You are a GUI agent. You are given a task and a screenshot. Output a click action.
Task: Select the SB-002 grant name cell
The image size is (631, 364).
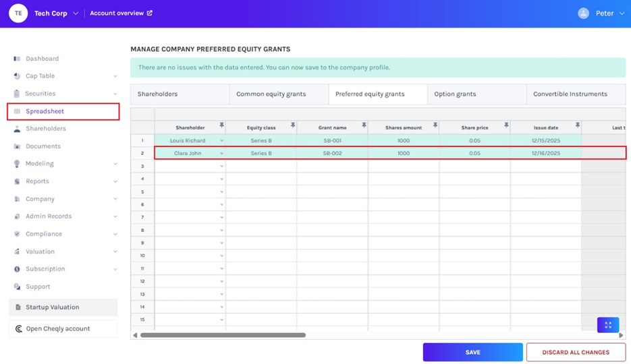coord(333,153)
